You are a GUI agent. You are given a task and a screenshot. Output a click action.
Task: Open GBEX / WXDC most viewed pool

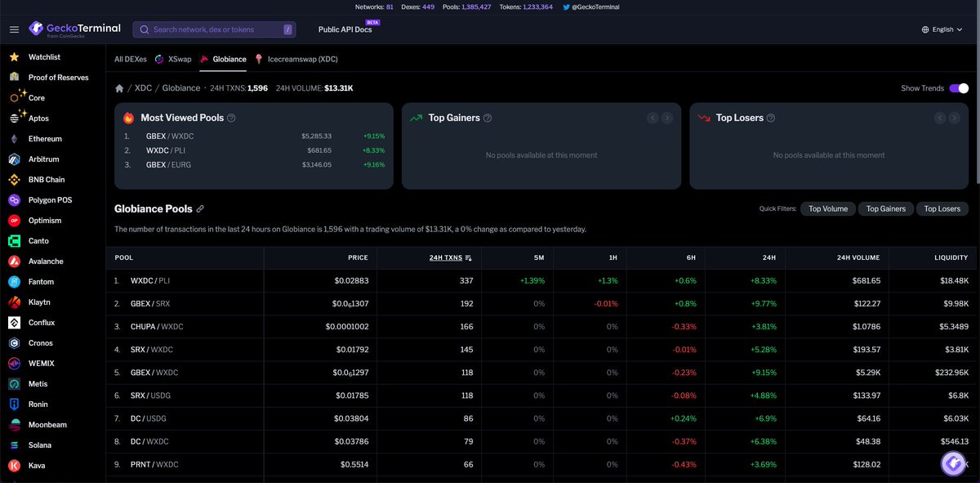click(254, 136)
